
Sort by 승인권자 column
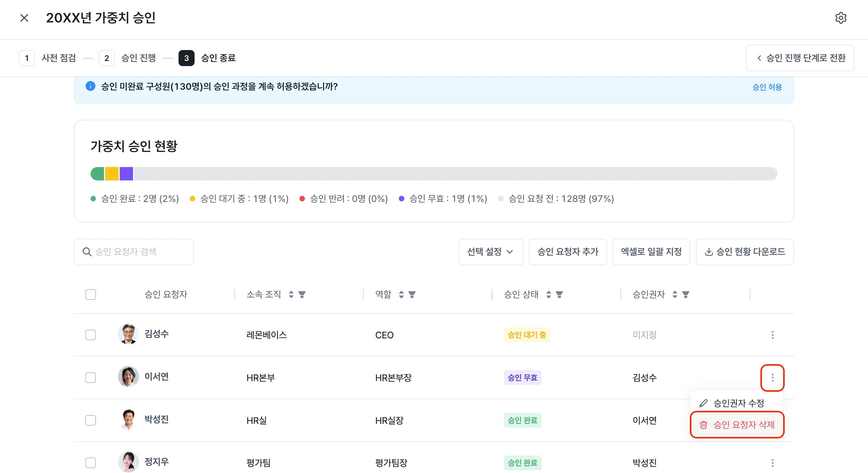(x=675, y=294)
